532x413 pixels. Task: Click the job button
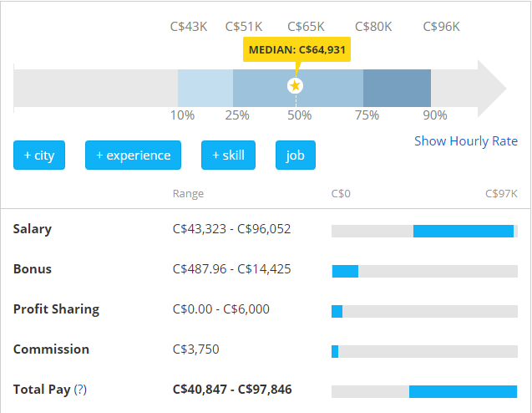coord(296,156)
